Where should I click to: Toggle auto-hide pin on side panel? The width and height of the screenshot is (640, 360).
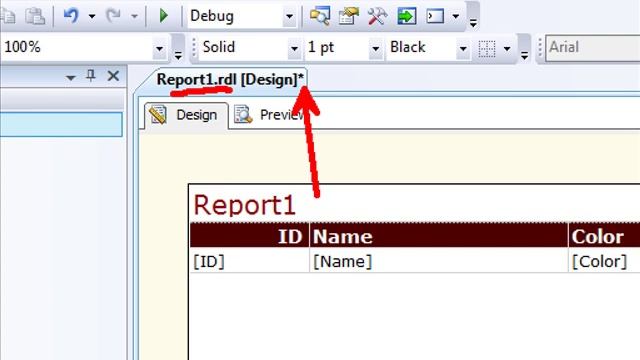(x=91, y=76)
